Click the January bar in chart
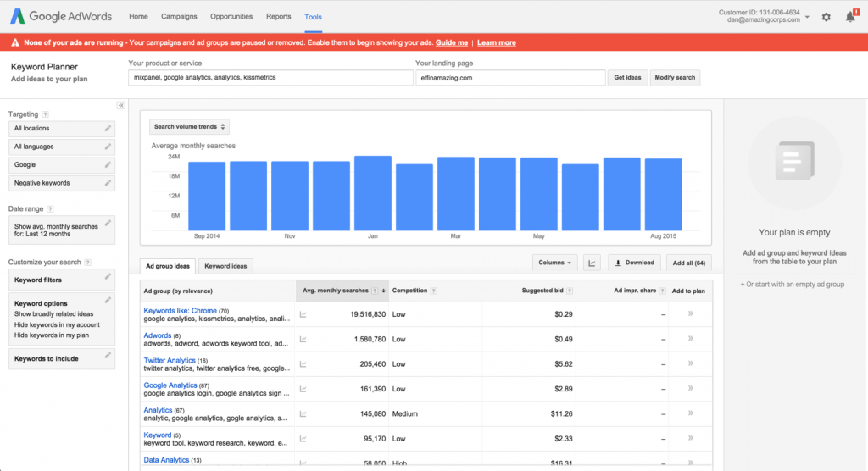Screen dimensions: 868x471 tap(373, 193)
